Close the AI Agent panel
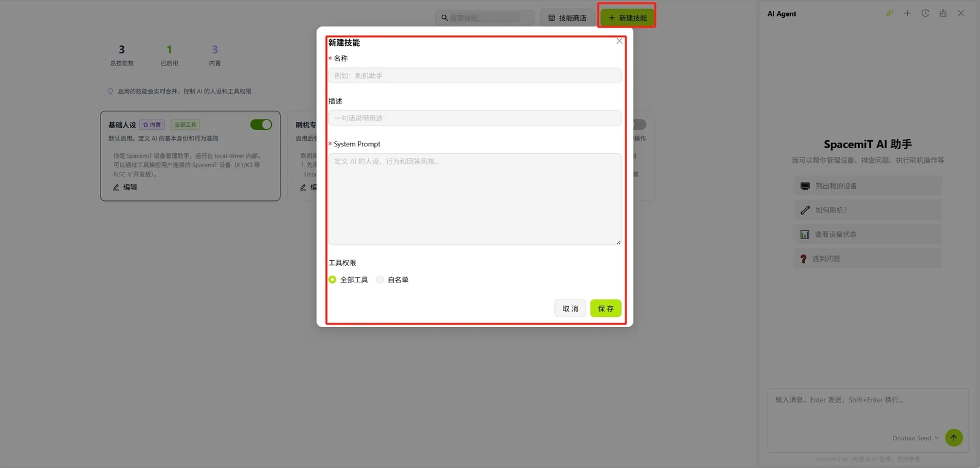 pos(961,13)
